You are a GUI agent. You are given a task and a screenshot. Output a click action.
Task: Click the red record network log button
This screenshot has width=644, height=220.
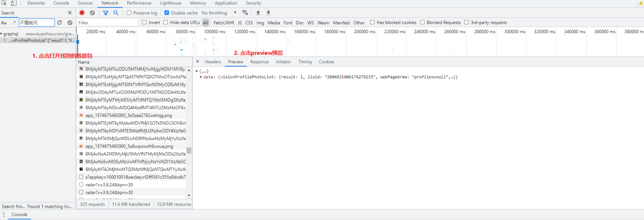tap(82, 13)
